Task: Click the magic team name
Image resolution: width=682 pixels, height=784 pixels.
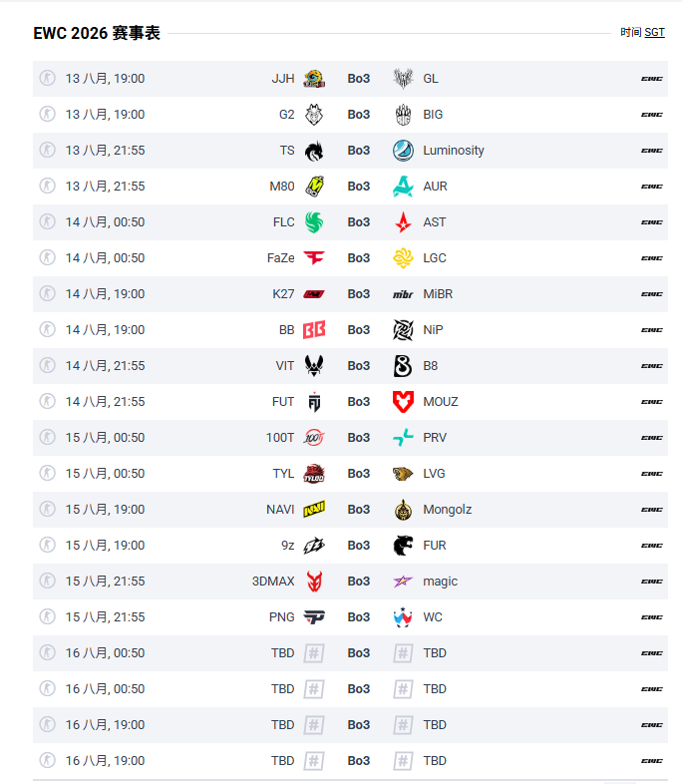Action: tap(440, 582)
